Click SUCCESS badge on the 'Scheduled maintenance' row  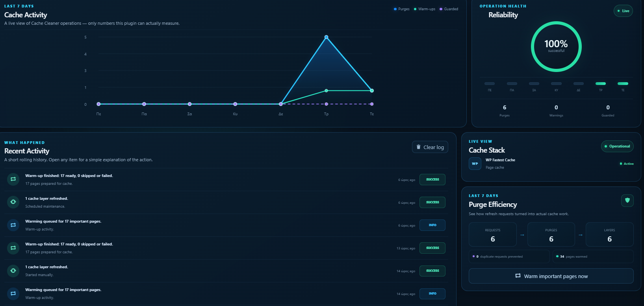click(x=432, y=202)
